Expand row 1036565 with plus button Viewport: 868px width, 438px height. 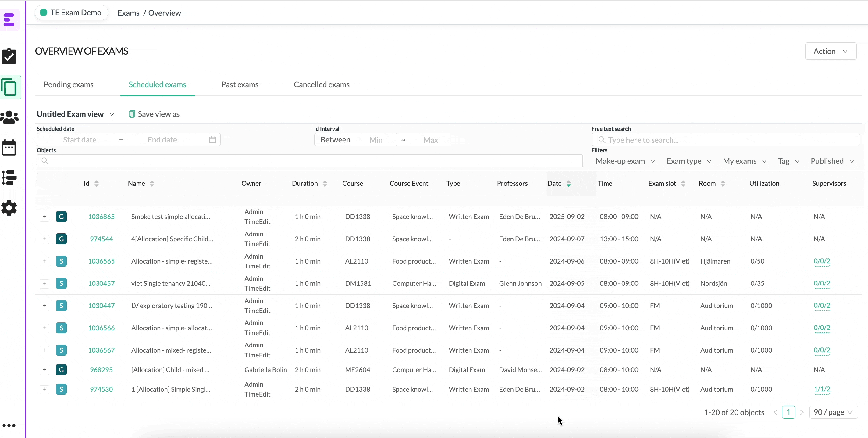pos(44,261)
